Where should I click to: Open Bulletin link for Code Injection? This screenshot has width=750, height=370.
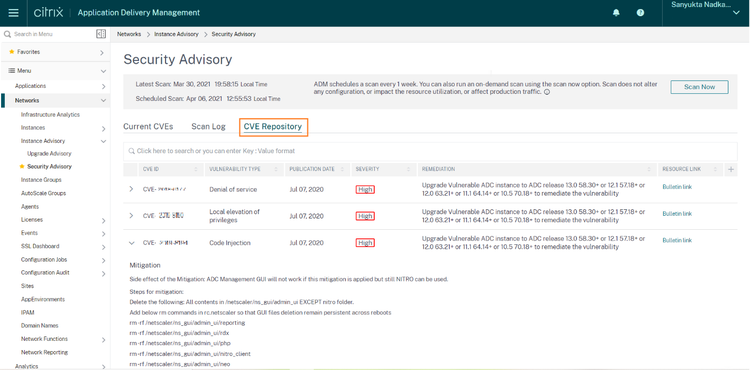click(677, 240)
